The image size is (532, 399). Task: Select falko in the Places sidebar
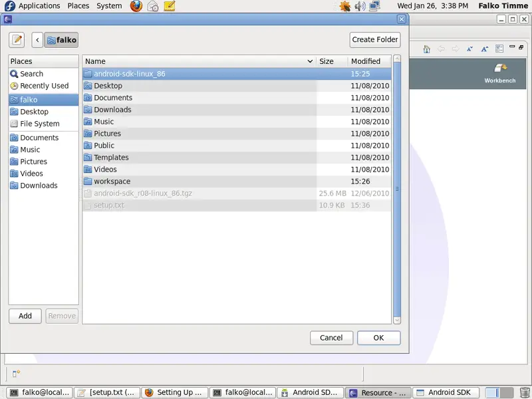(43, 100)
